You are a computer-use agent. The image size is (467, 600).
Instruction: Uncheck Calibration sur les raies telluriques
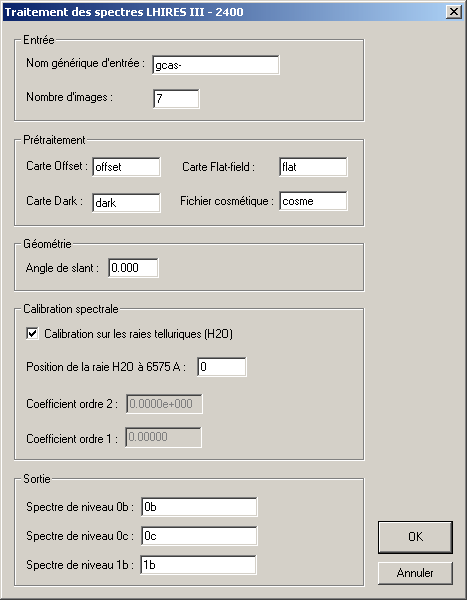[33, 333]
